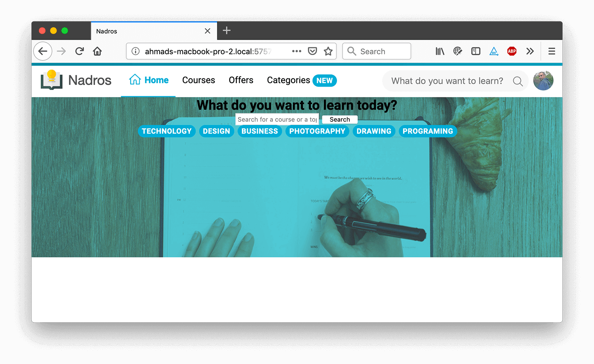
Task: Show site information in address bar
Action: pos(135,51)
